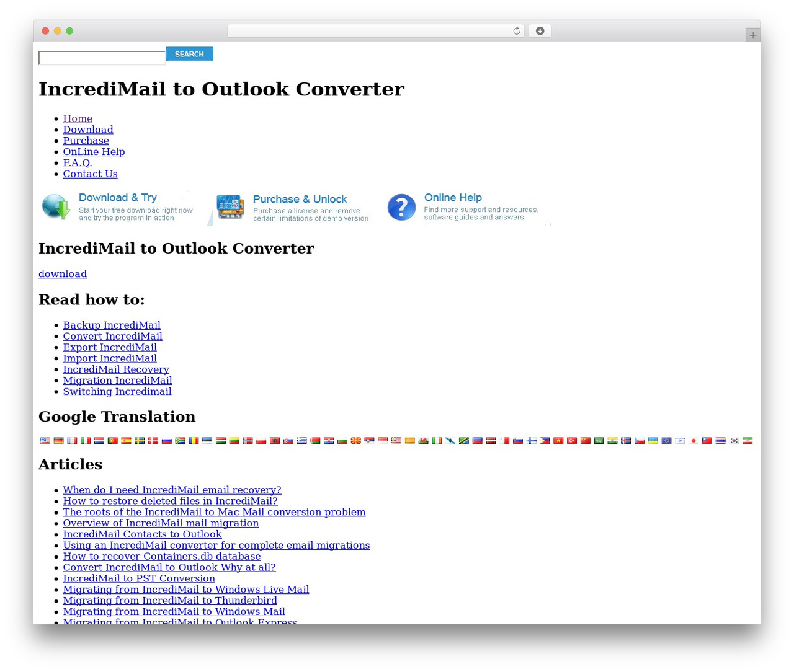Click the blue SEARCH button
The height and width of the screenshot is (672, 794).
(x=190, y=54)
